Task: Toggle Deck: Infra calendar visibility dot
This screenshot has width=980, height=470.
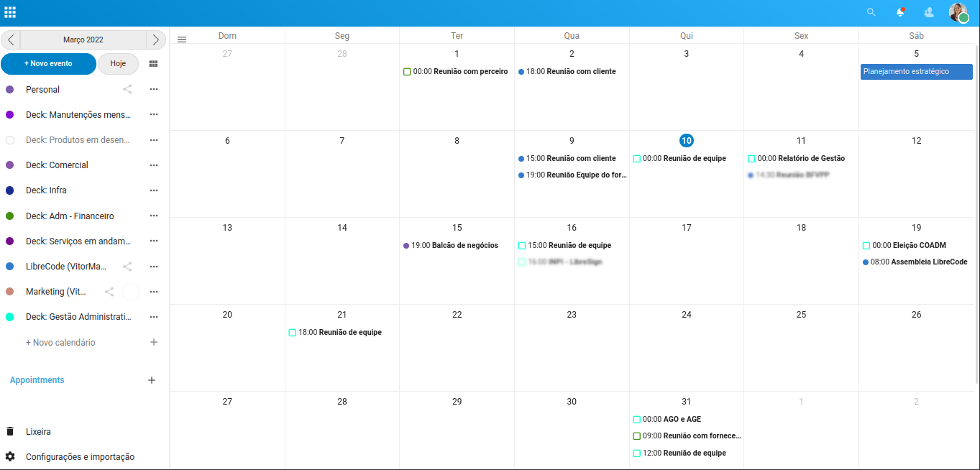Action: (x=10, y=190)
